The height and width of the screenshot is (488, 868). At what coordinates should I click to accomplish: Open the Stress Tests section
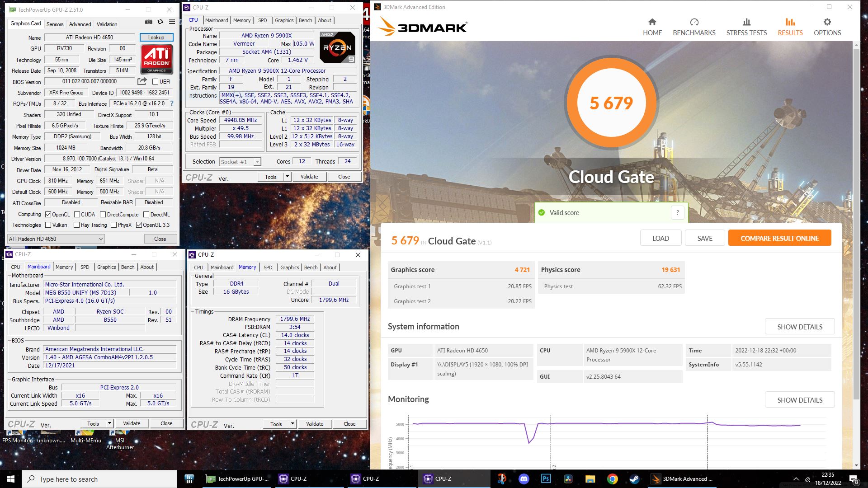click(x=746, y=27)
